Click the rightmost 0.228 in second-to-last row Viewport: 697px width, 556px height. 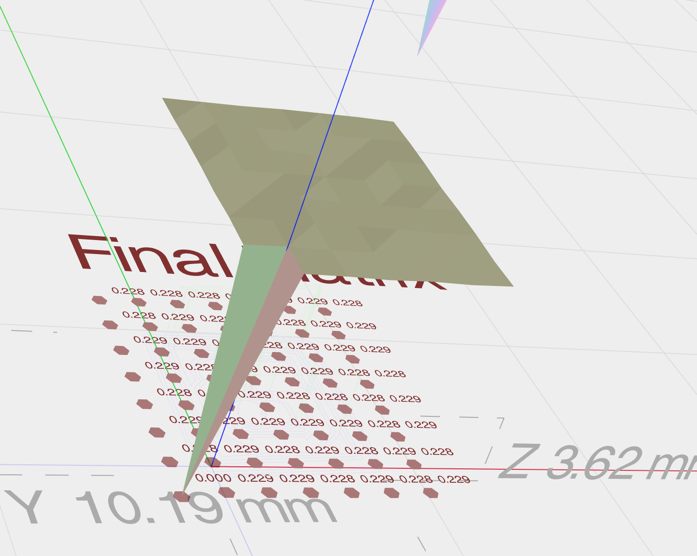point(437,452)
